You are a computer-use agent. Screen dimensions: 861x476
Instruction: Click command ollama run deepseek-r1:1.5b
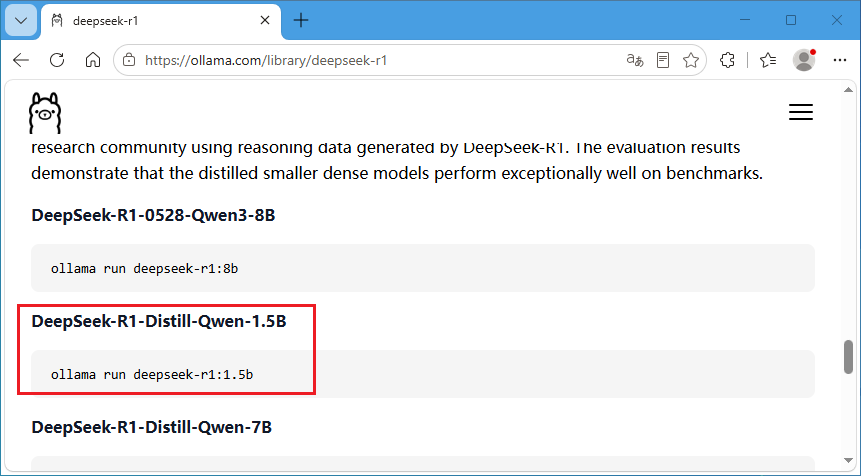pos(152,374)
